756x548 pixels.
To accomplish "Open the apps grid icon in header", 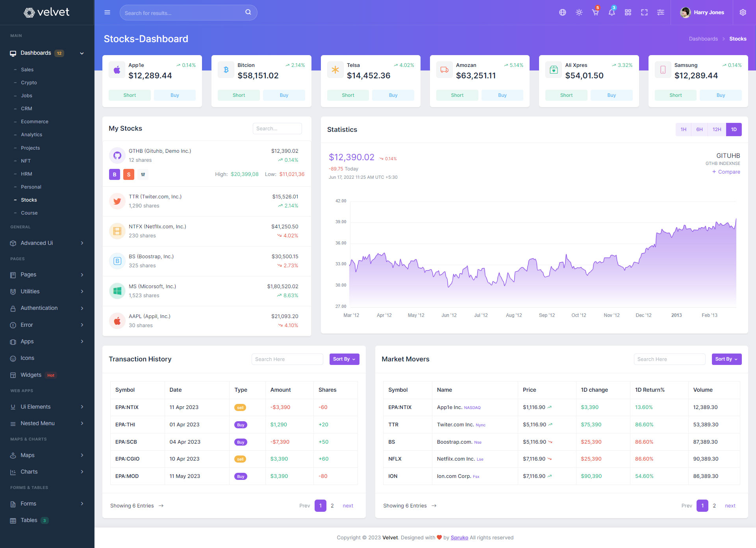I will coord(628,13).
